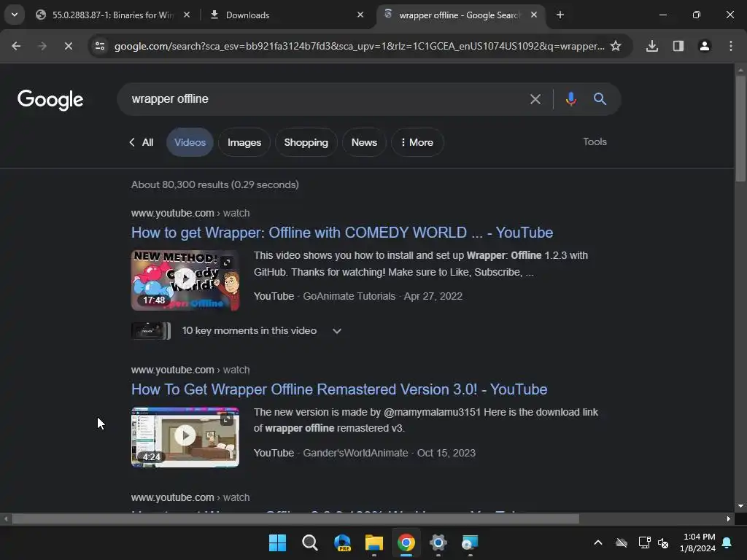Switch to the 55.0.2883.87-1 Binaries tab

tap(112, 15)
